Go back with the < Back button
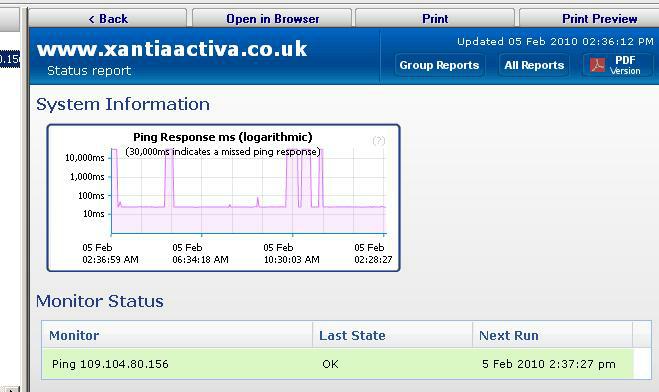The width and height of the screenshot is (659, 392). pos(108,19)
